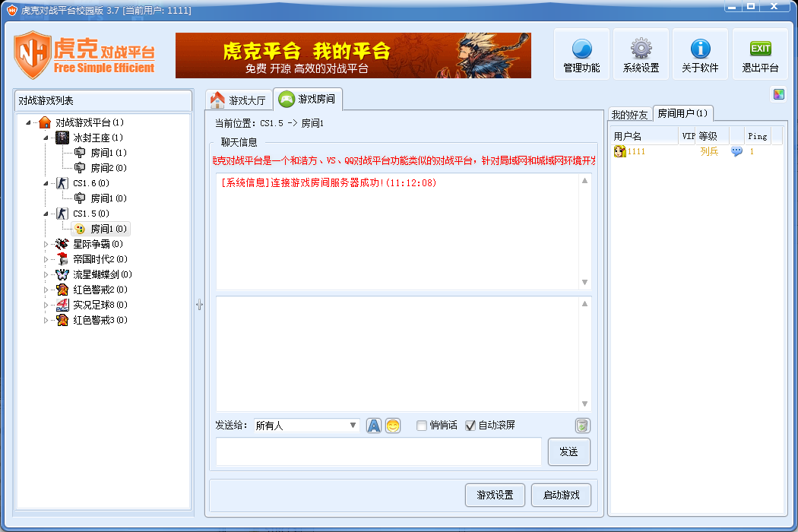Image resolution: width=798 pixels, height=532 pixels.
Task: Expand the 实况足球8 tree node
Action: pos(46,306)
